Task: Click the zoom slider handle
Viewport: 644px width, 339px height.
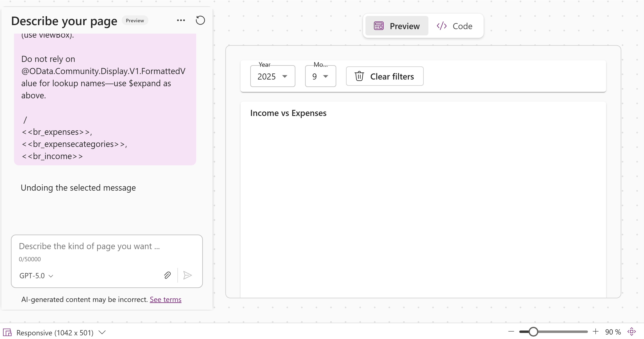Action: (533, 332)
